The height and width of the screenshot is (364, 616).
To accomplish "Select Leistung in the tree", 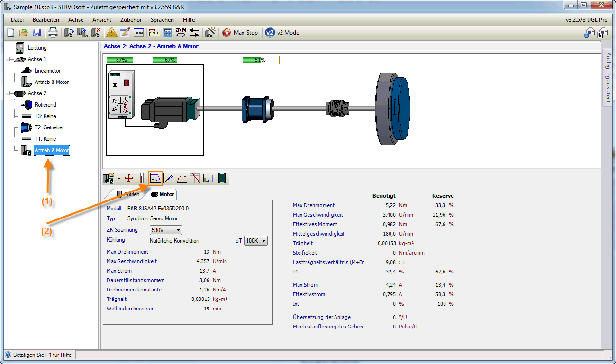I will (x=37, y=48).
